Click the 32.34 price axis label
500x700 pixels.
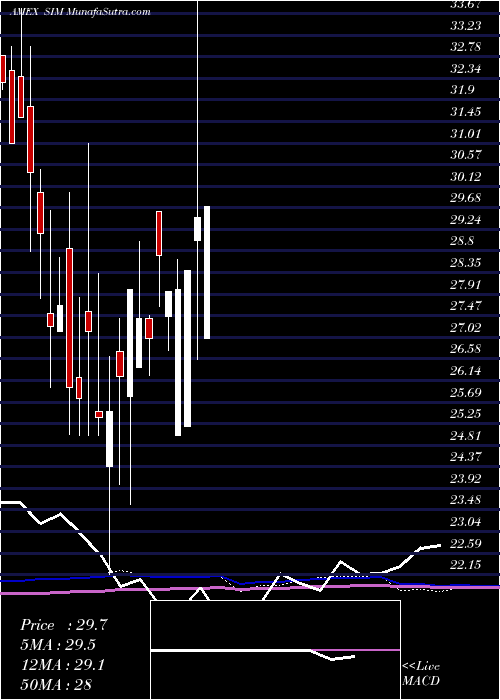(466, 69)
